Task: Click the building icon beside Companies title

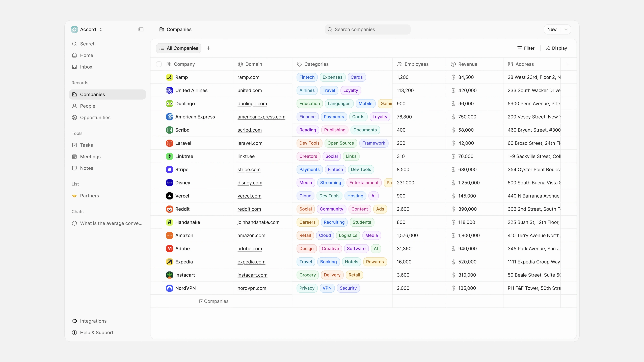Action: click(x=162, y=29)
